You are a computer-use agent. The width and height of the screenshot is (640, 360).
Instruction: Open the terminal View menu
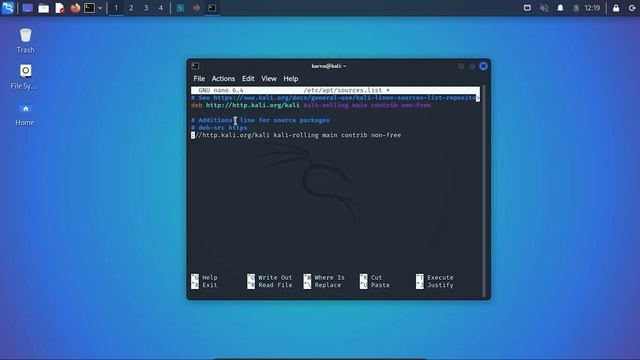coord(269,78)
